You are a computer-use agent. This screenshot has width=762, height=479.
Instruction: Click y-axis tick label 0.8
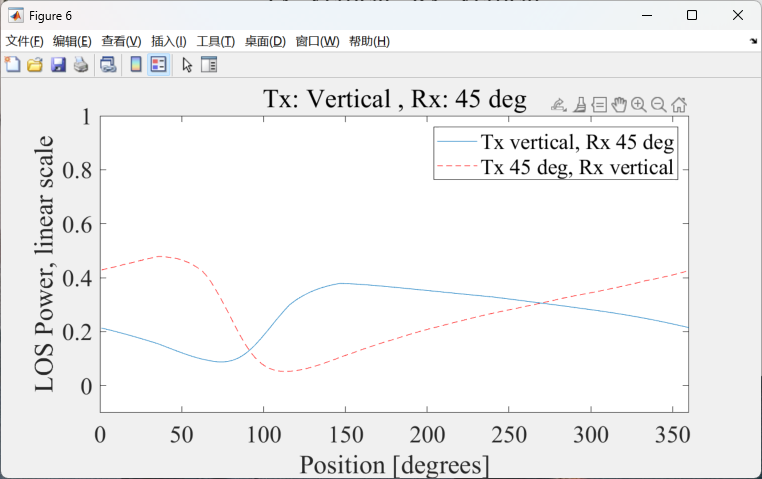pos(77,171)
